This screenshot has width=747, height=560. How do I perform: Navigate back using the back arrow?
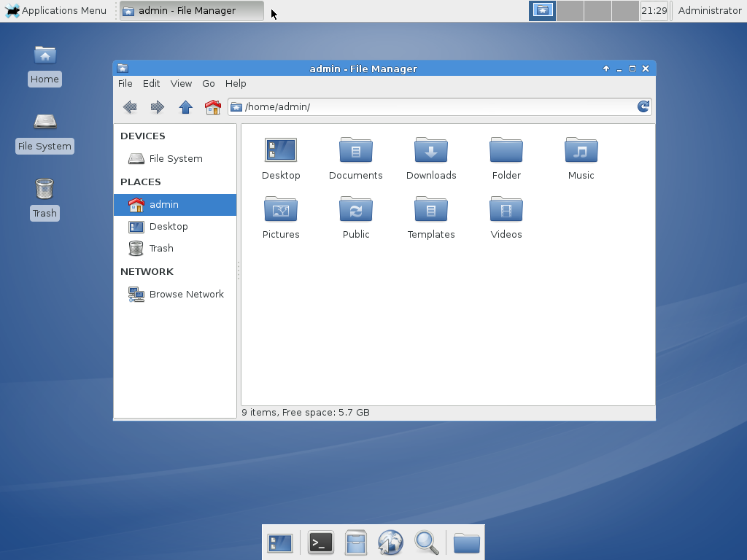coord(130,107)
